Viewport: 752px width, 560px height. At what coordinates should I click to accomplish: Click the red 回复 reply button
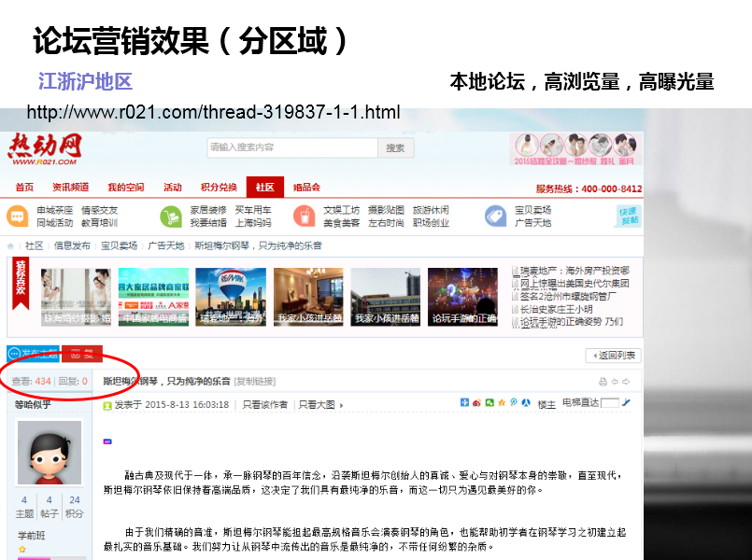point(82,354)
